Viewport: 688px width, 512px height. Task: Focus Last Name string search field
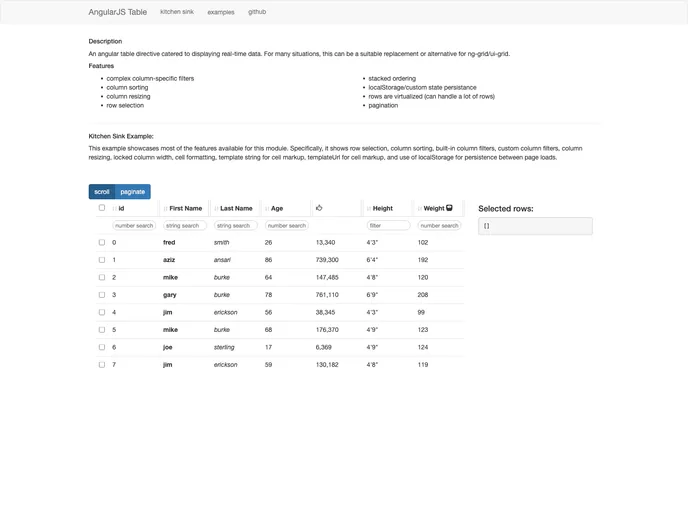coord(236,226)
